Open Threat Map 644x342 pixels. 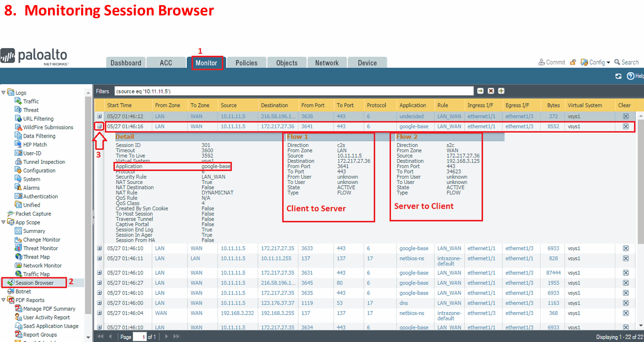36,257
